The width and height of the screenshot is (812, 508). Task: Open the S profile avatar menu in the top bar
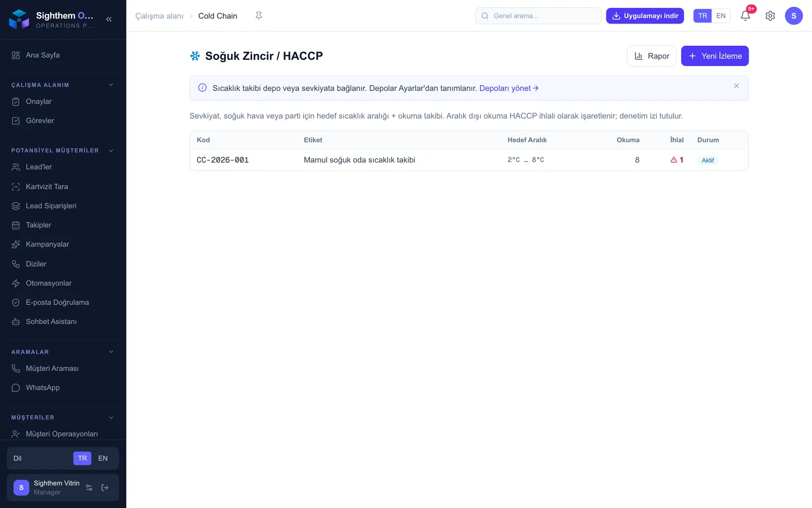pos(794,16)
